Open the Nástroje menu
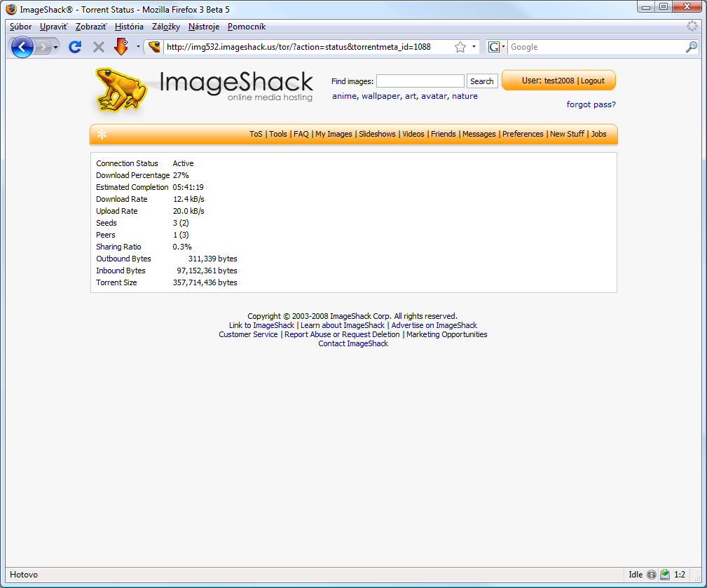 coord(204,27)
